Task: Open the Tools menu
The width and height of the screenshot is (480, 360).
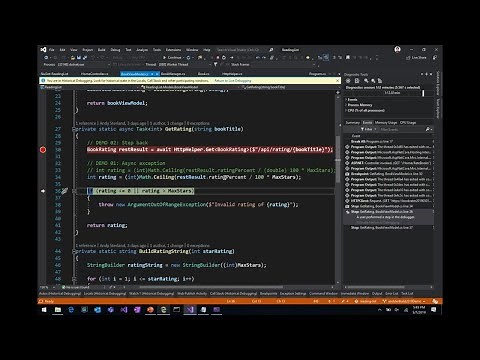Action: pos(157,50)
